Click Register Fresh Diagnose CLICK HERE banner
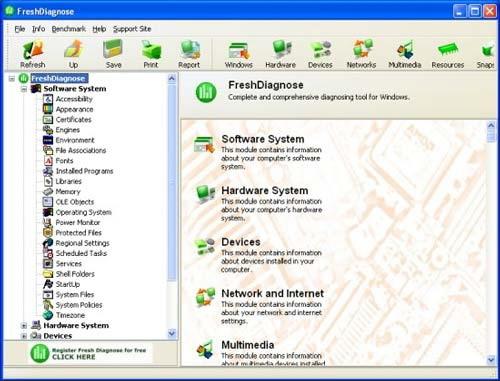The image size is (500, 381). (91, 353)
